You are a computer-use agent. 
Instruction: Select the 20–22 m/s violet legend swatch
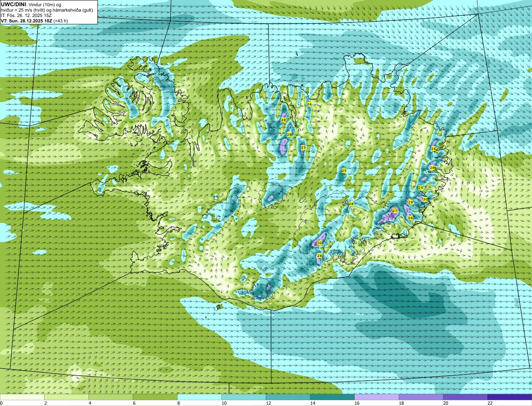pyautogui.click(x=465, y=397)
